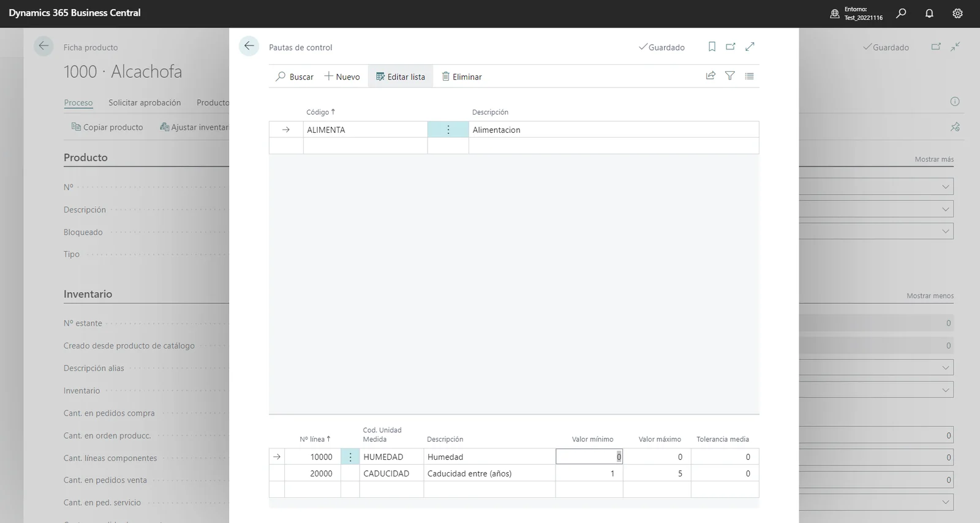Click Mostrar más in Producto section
980x523 pixels.
click(934, 159)
